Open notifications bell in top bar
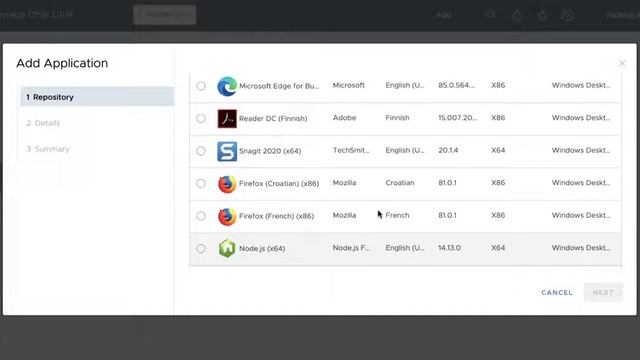The image size is (640, 360). (x=516, y=15)
